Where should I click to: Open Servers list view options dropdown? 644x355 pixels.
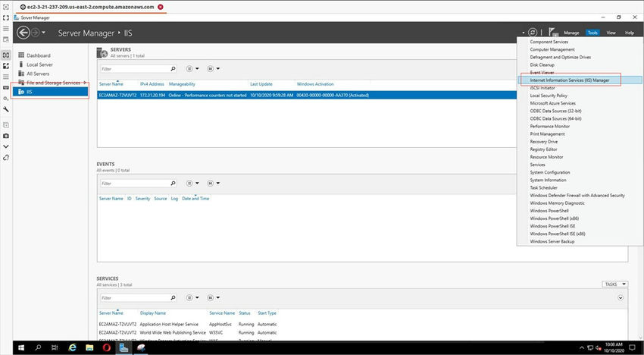192,69
